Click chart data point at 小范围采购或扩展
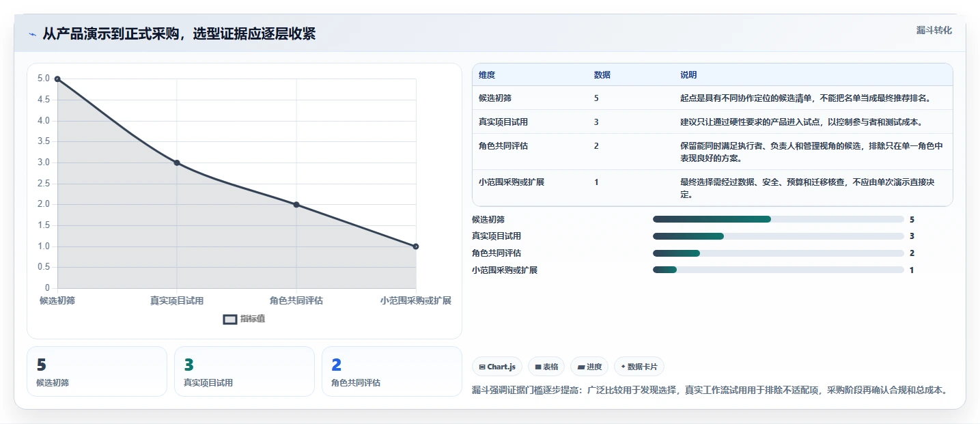Viewport: 980px width, 424px height. [416, 246]
